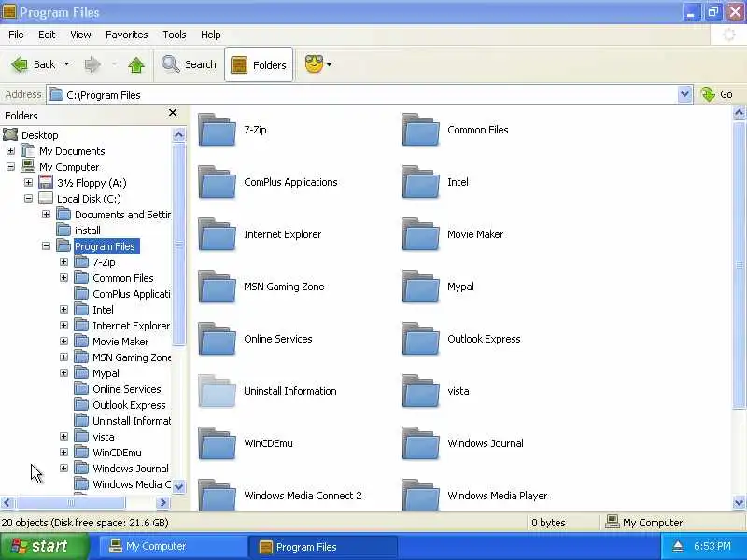
Task: Select the Mypal folder icon in file pane
Action: pyautogui.click(x=420, y=287)
